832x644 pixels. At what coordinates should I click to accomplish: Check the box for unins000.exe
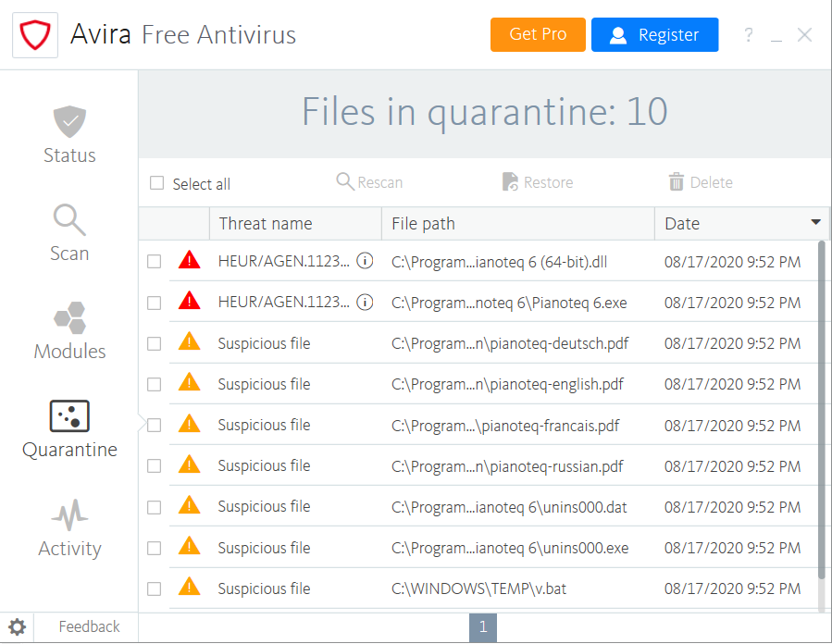coord(155,548)
